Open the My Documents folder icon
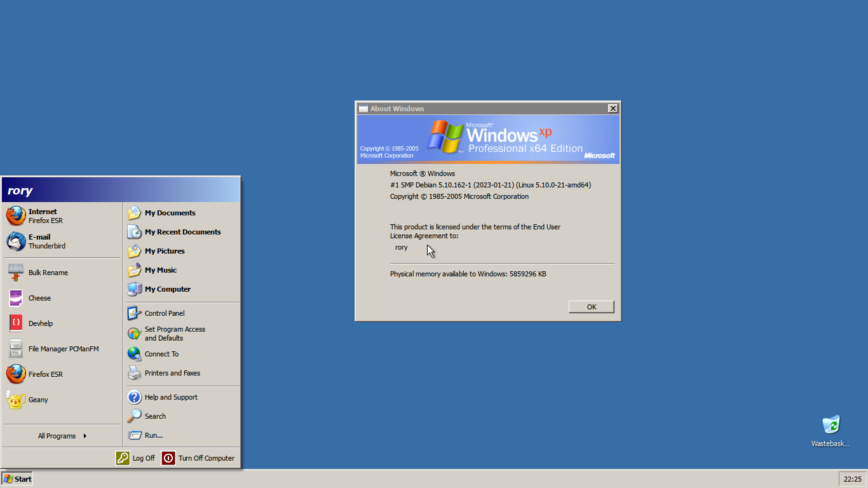 tap(134, 213)
